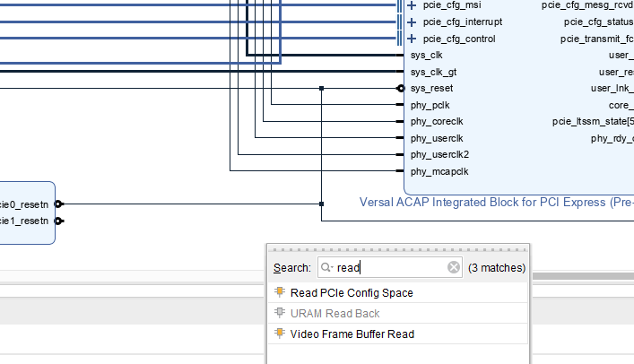Click the pcie1_resetn output pin circle
This screenshot has width=634, height=364.
pos(59,221)
